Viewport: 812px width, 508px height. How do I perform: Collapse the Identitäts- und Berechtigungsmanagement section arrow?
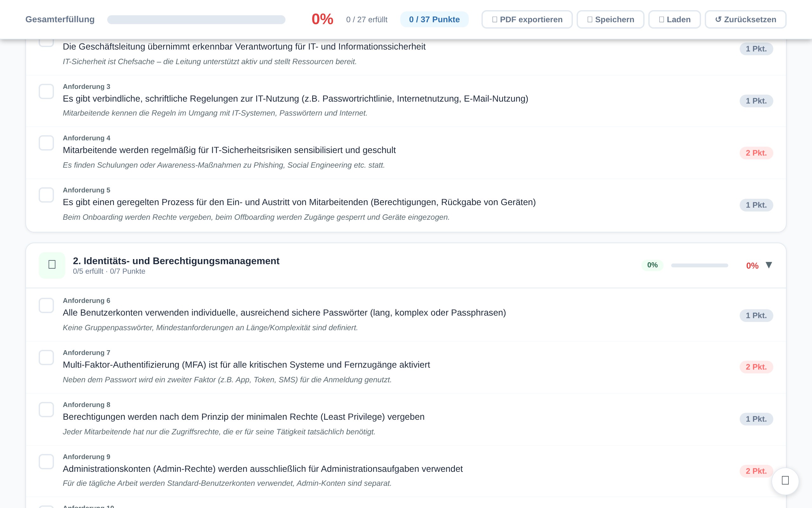coord(769,265)
